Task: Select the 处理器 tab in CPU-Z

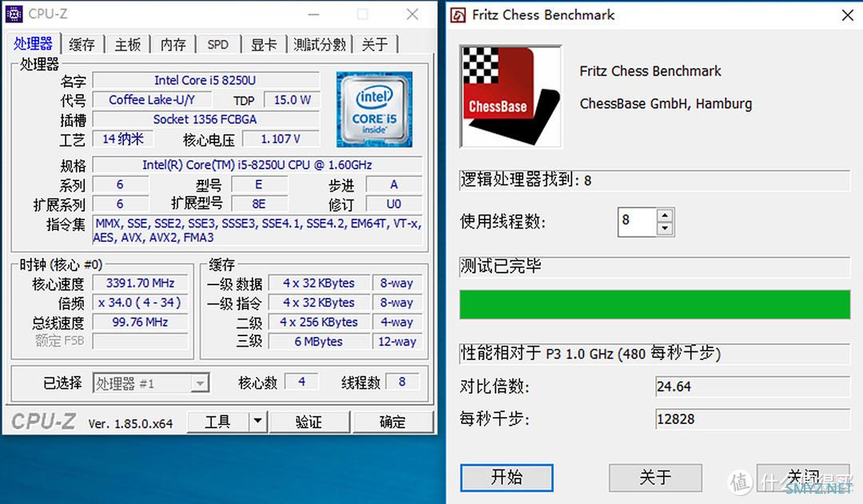Action: [33, 43]
